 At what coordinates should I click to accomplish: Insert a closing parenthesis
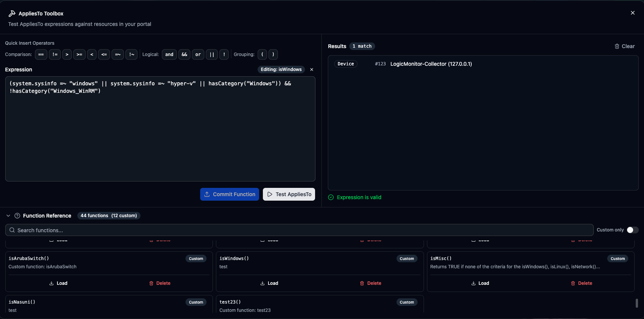point(273,54)
